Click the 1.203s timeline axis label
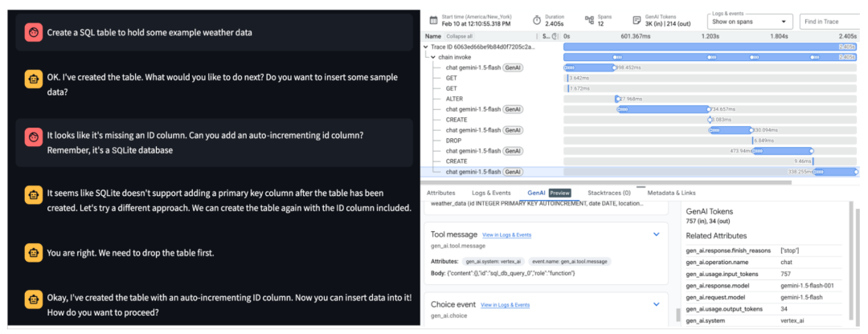This screenshot has height=334, width=868. click(710, 36)
